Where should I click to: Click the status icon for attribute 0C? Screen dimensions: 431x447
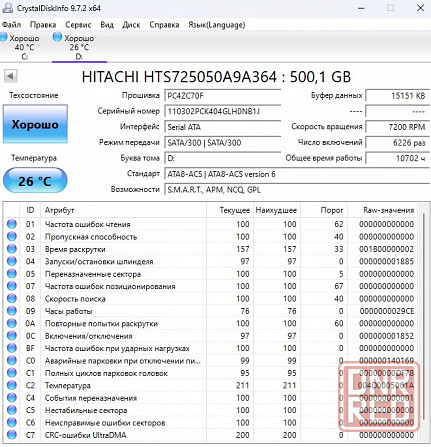12,336
